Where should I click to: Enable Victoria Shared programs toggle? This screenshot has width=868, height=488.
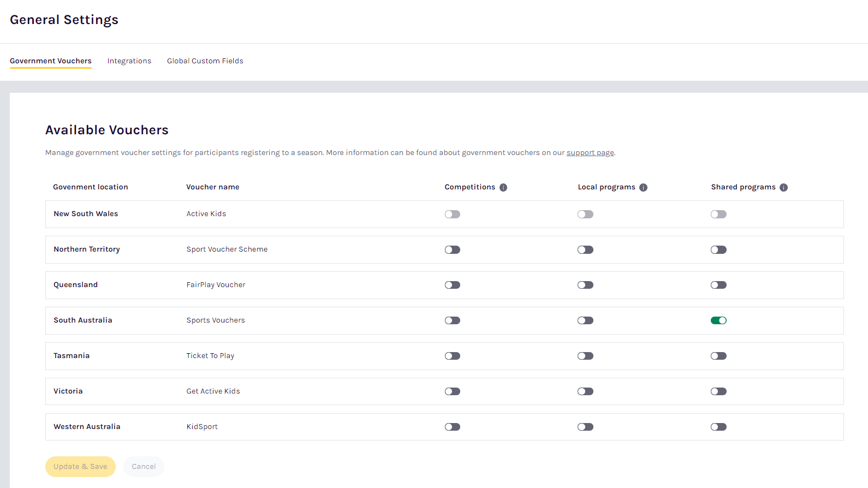point(719,391)
